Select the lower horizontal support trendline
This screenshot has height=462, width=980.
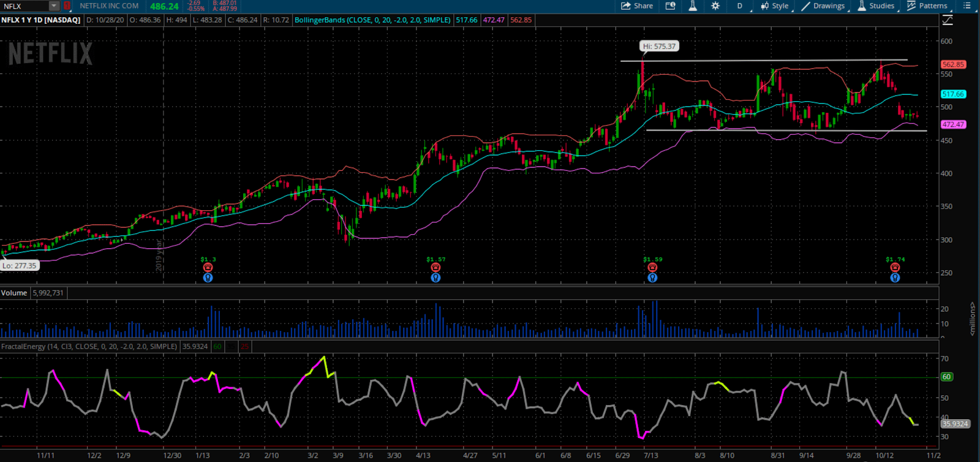coord(786,131)
